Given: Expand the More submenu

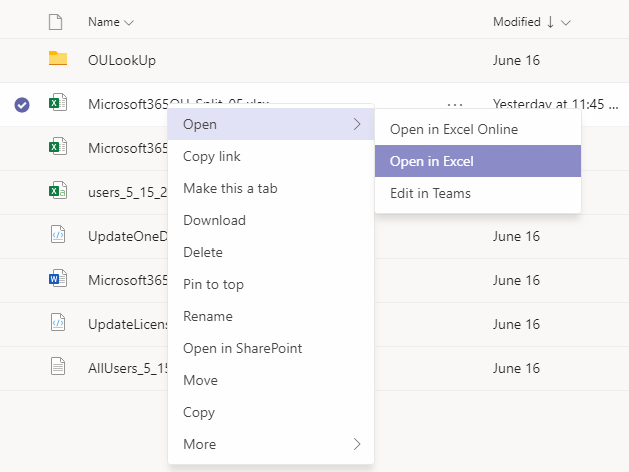Looking at the screenshot, I should [x=270, y=444].
